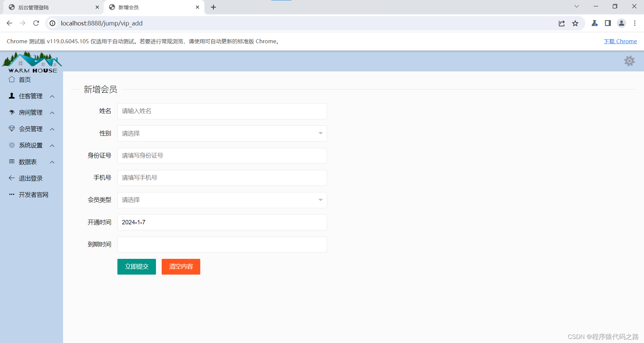Click the Warm House logo
This screenshot has height=343, width=644.
click(x=32, y=62)
